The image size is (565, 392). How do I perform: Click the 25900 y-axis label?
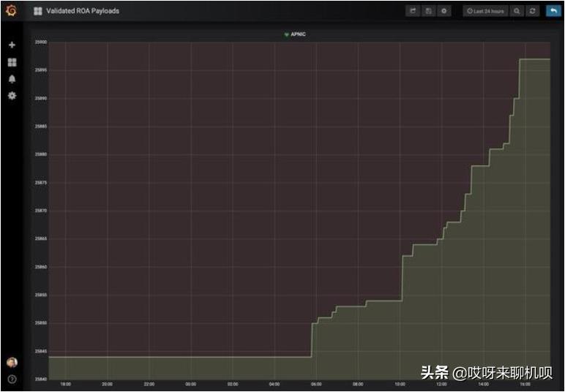[x=41, y=42]
